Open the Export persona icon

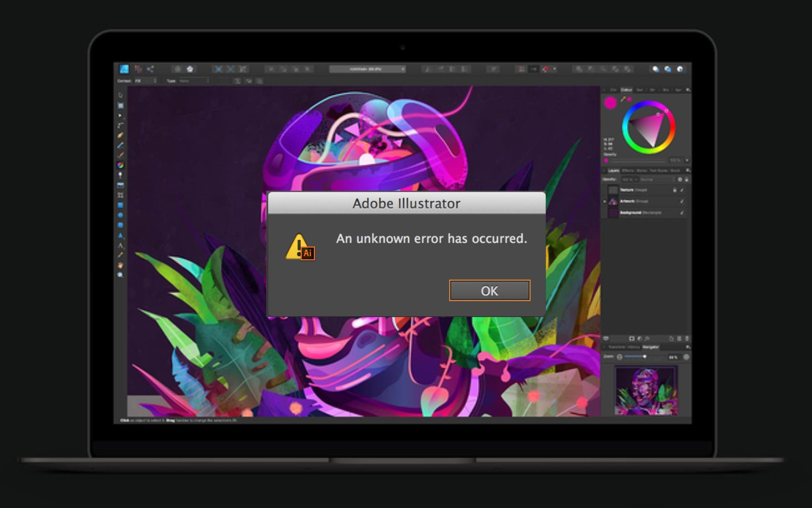tap(150, 69)
